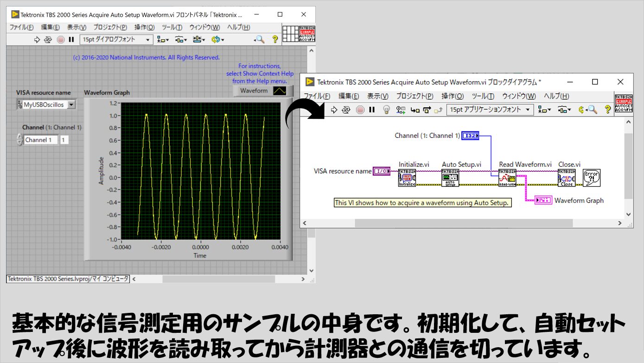Screen dimensions: 644x363
Task: Click Run Continuously in front panel toolbar
Action: click(x=48, y=40)
